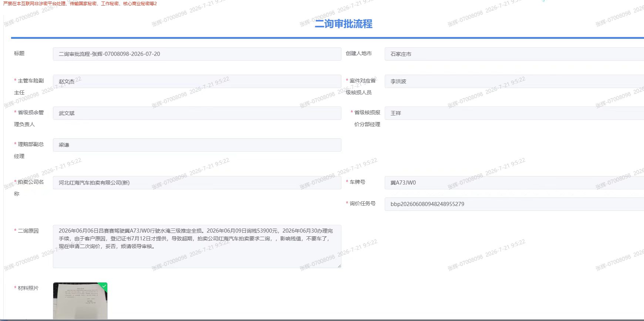Open the 材料照片 document thumbnail

tap(80, 301)
